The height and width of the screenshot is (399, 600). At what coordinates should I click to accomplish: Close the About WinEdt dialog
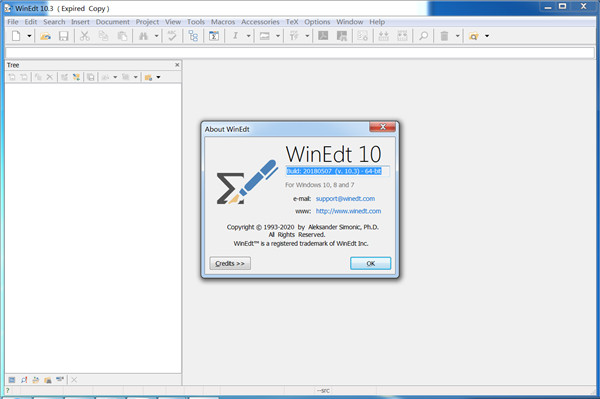tap(382, 127)
